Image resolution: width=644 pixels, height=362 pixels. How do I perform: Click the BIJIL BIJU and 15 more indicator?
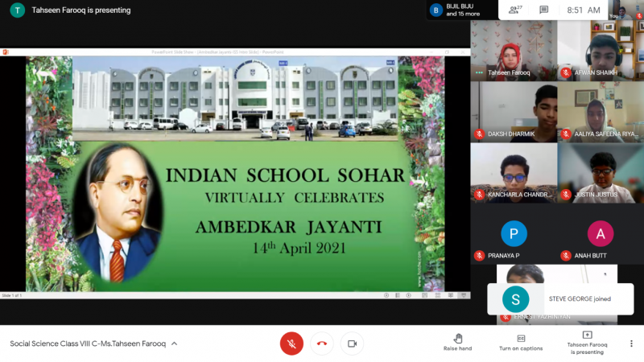coord(463,10)
